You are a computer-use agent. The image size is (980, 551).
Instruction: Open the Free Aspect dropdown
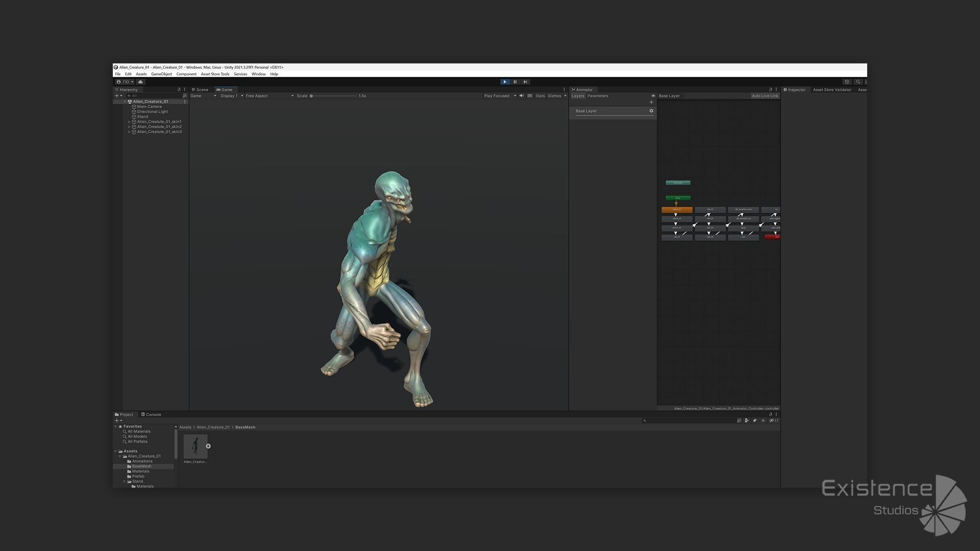click(269, 96)
